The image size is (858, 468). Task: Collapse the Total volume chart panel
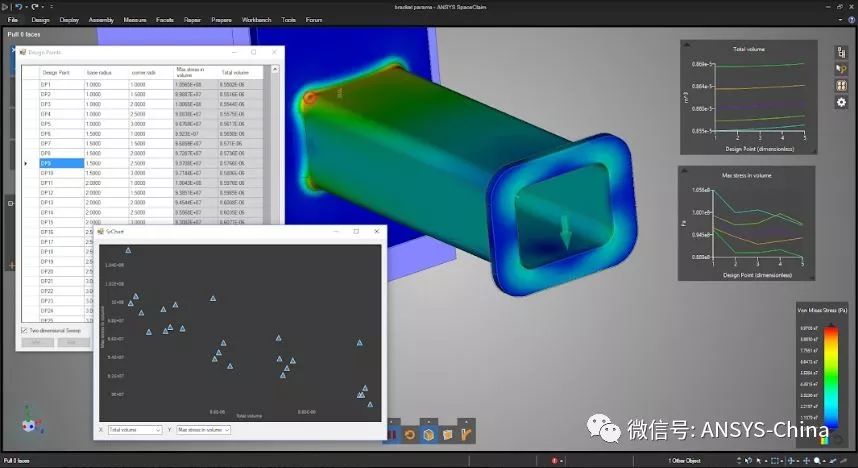click(687, 45)
